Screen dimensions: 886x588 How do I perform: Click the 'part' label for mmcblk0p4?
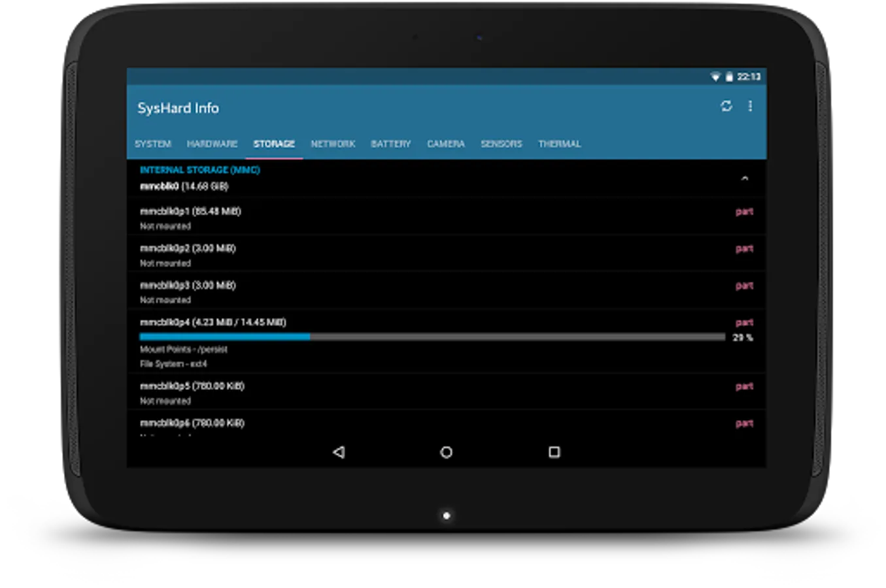[x=744, y=323]
